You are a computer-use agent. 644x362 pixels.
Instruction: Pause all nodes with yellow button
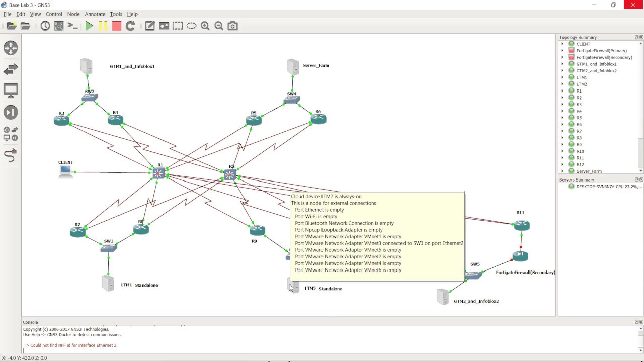click(103, 26)
